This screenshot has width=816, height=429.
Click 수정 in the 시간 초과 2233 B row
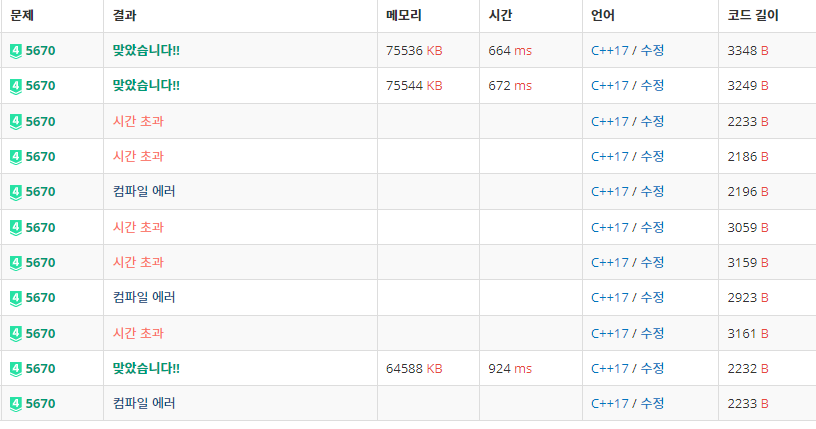tap(652, 121)
